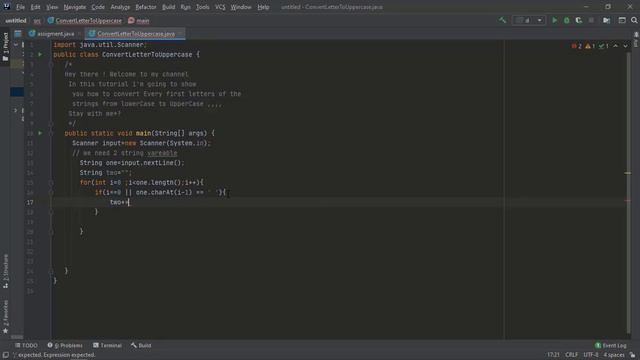Click the warning stripe marker on scrollbar
The image size is (640, 360).
pyautogui.click(x=628, y=173)
